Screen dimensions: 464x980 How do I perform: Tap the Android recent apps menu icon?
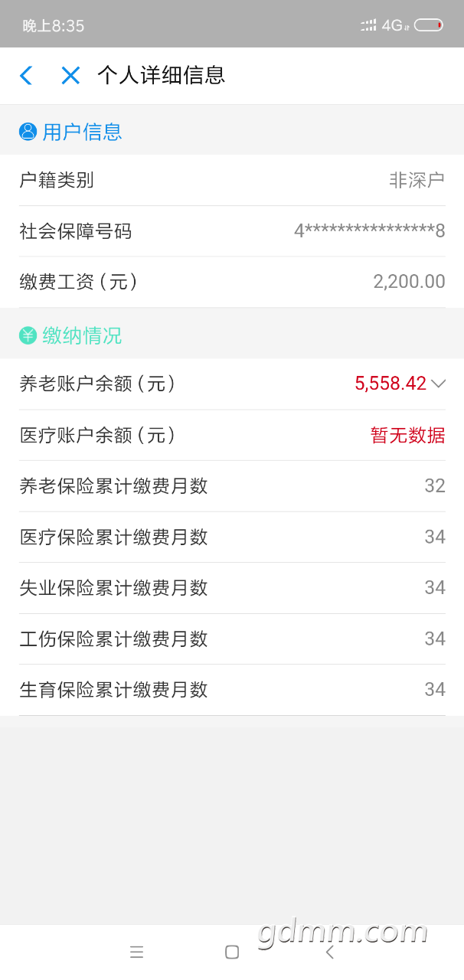click(x=136, y=952)
